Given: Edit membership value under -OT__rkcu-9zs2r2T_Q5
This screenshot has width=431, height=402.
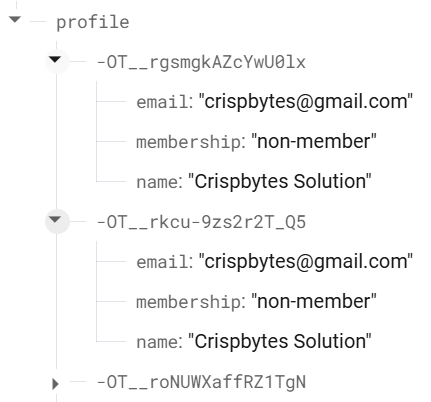Looking at the screenshot, I should (314, 301).
